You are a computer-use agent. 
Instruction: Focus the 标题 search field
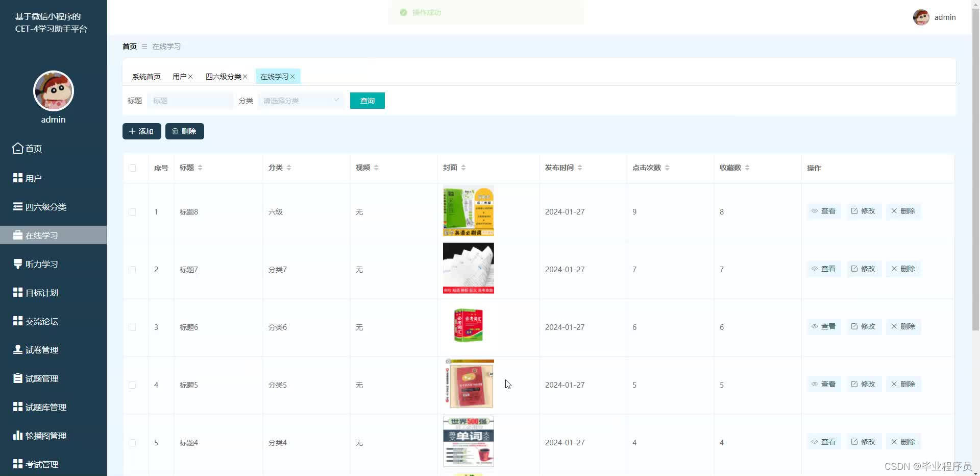coord(190,101)
